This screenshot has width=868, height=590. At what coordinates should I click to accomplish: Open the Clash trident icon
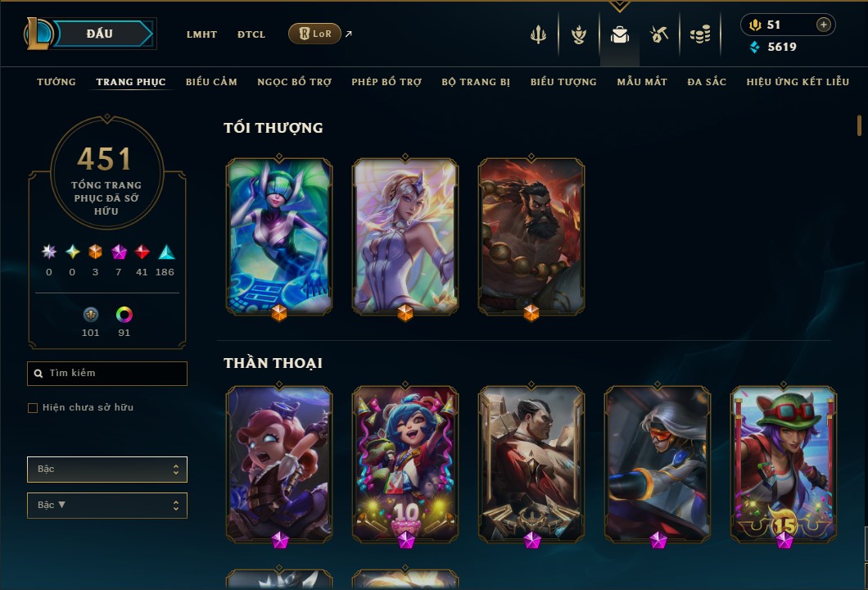coord(538,35)
